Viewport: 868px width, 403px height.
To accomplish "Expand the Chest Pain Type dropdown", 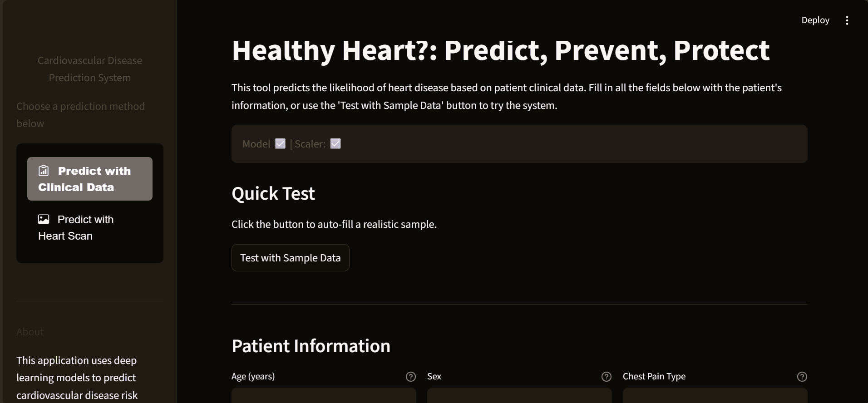I will tap(715, 396).
